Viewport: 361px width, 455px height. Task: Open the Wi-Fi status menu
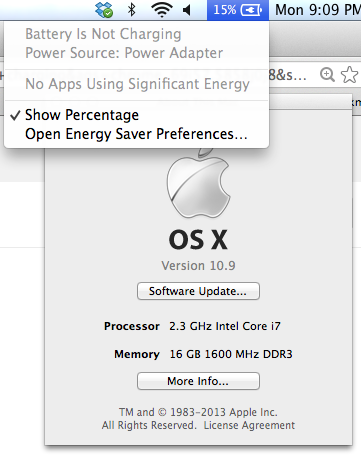(162, 10)
